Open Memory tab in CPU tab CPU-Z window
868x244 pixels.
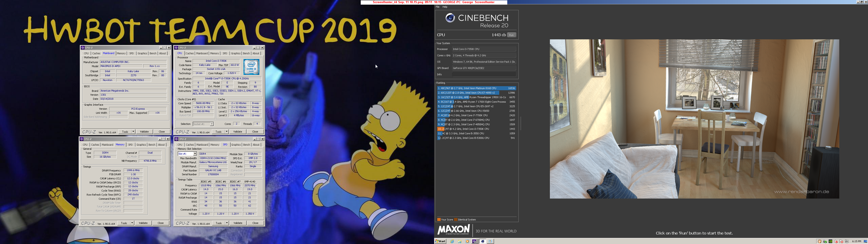tap(214, 53)
